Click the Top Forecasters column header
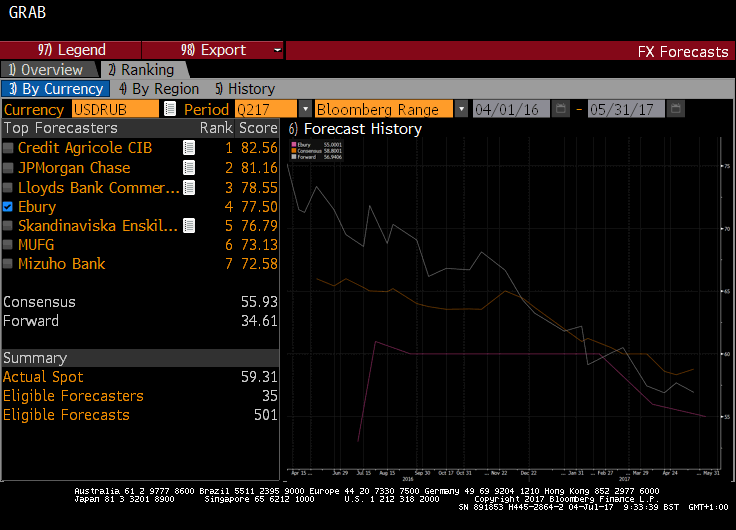The image size is (736, 530). (61, 128)
